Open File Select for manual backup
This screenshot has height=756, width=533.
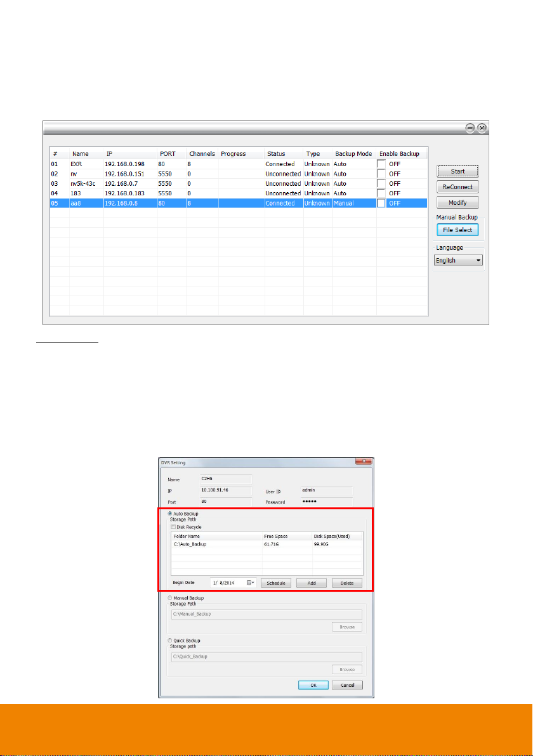[457, 230]
